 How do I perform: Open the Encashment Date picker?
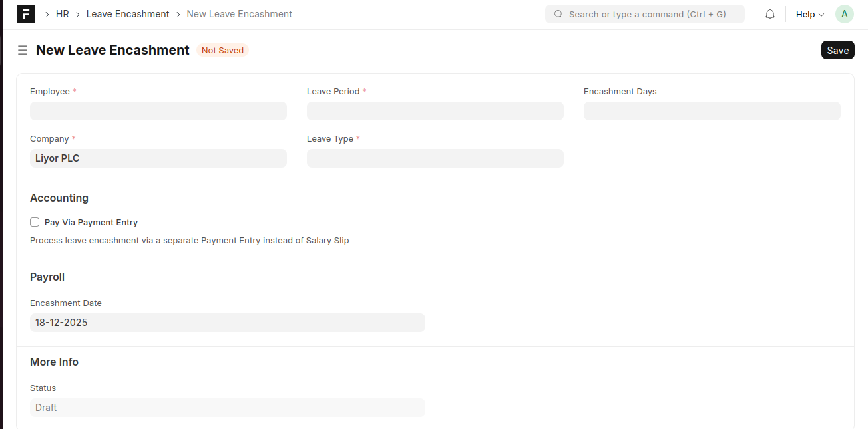[x=227, y=322]
